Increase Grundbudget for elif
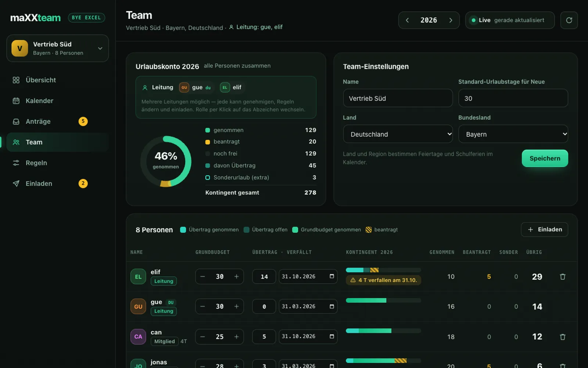Viewport: 588px width, 368px height. (236, 276)
